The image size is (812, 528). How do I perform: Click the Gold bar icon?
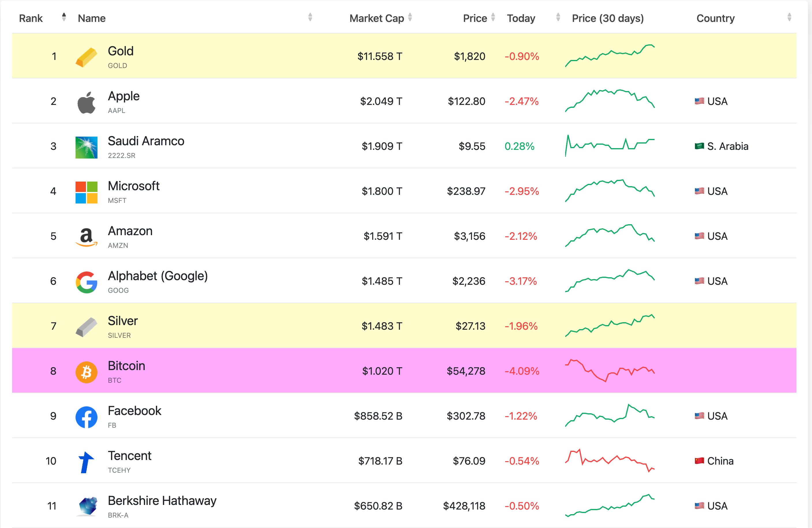tap(86, 57)
